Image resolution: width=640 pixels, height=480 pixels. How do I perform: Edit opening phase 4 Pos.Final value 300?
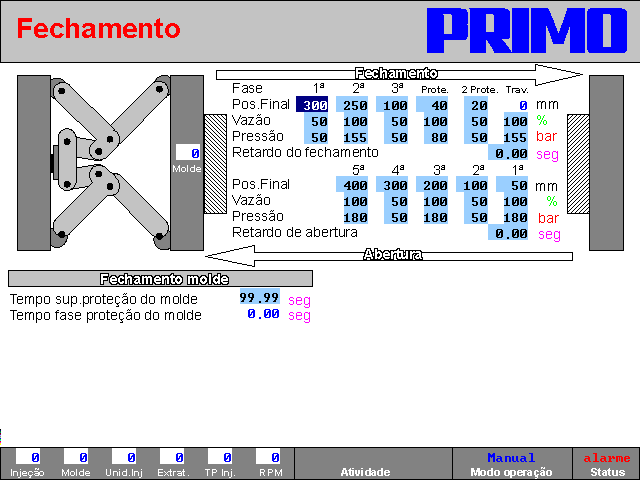392,184
